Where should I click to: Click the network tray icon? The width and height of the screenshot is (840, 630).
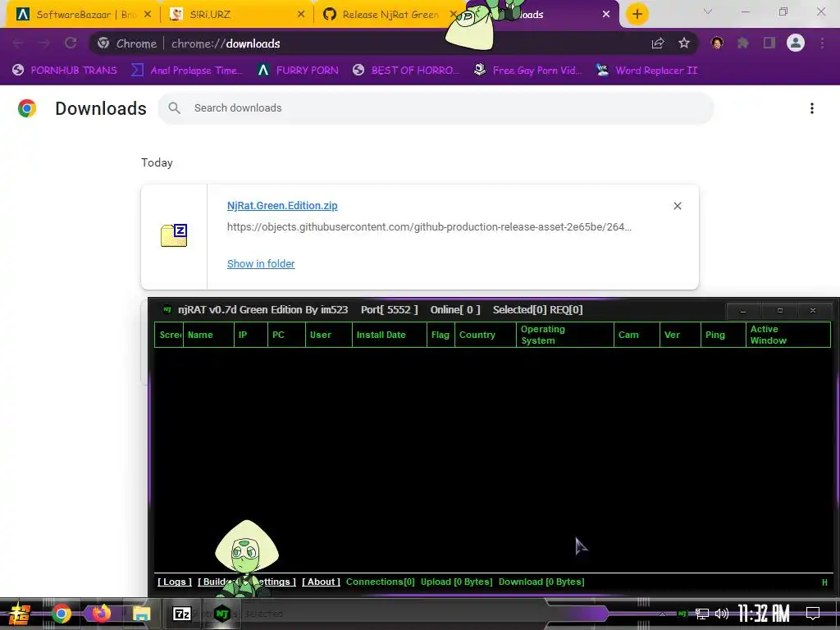point(702,614)
